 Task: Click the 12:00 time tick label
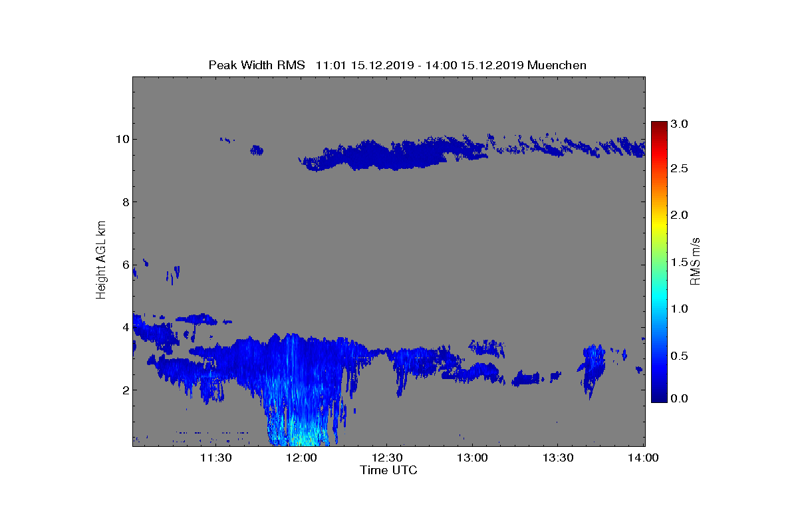click(x=301, y=458)
